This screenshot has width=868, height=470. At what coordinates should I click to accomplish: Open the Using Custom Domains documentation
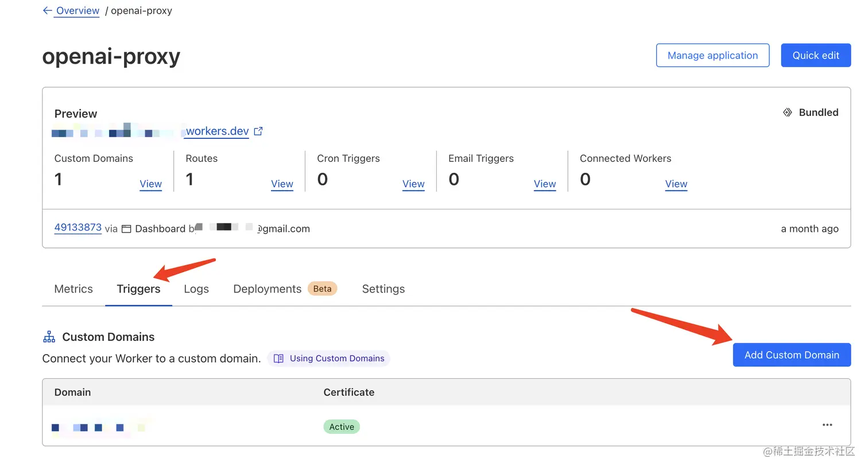pos(337,358)
